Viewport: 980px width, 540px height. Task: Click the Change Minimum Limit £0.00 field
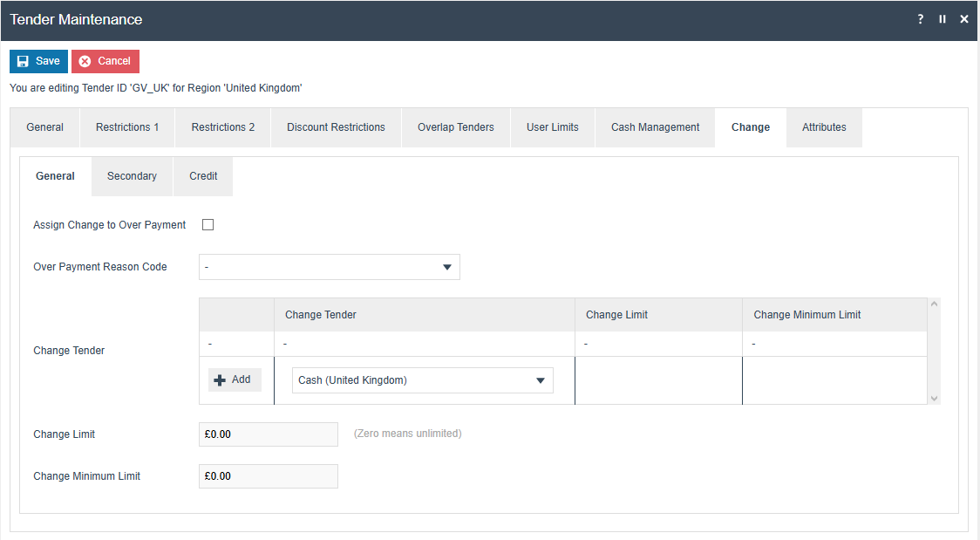click(x=269, y=476)
